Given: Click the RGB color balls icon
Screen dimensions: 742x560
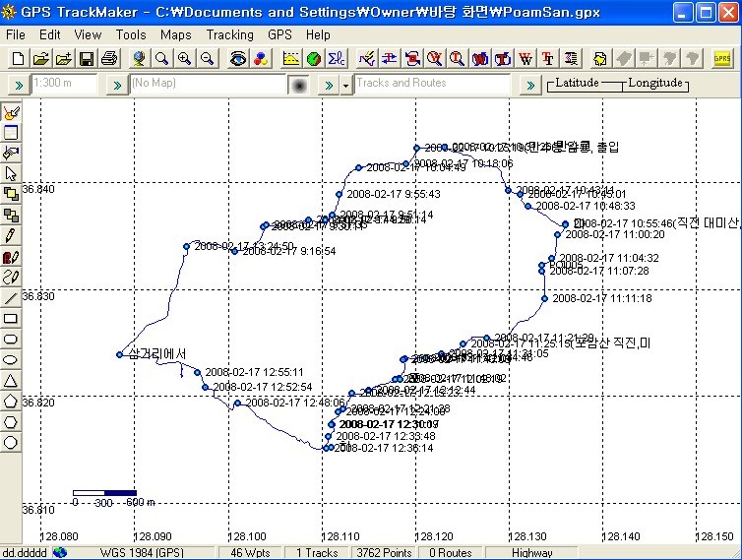Looking at the screenshot, I should (x=260, y=59).
